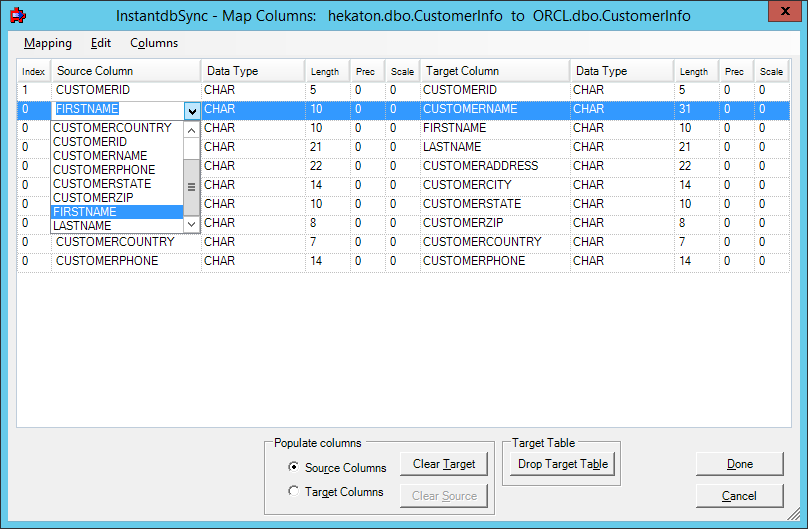Click the FIRSTNAME source column edit field

(118, 109)
